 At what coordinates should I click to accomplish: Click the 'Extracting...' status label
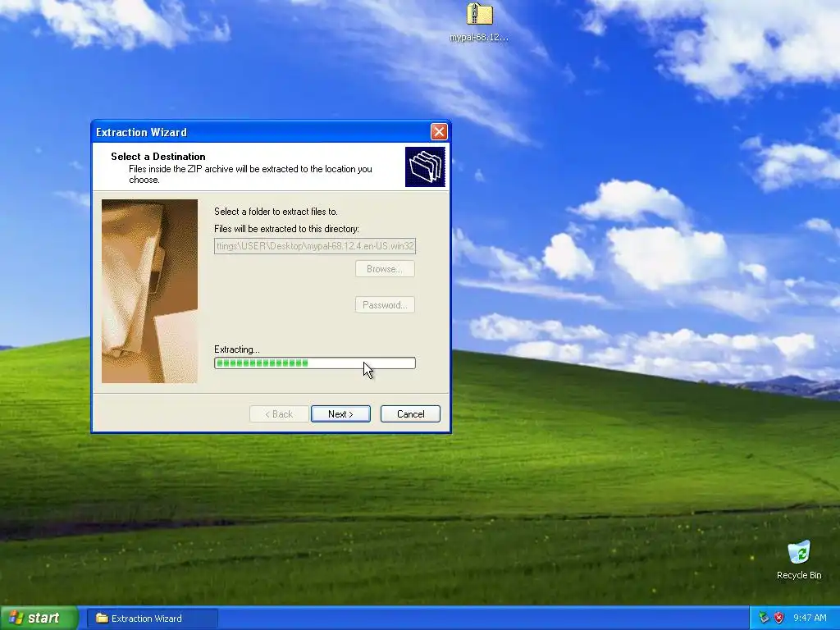[237, 349]
